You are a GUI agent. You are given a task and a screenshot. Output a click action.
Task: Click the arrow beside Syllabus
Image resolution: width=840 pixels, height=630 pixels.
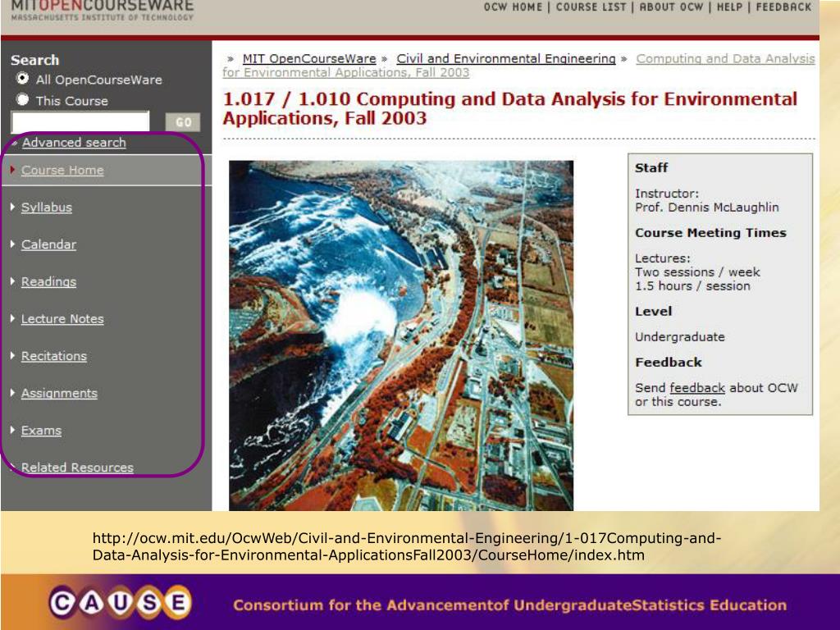[x=12, y=207]
